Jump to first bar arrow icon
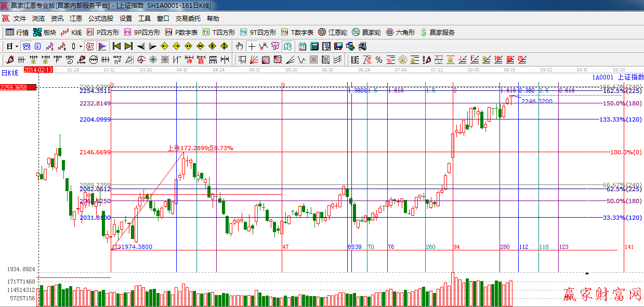This screenshot has height=307, width=644. pyautogui.click(x=116, y=46)
